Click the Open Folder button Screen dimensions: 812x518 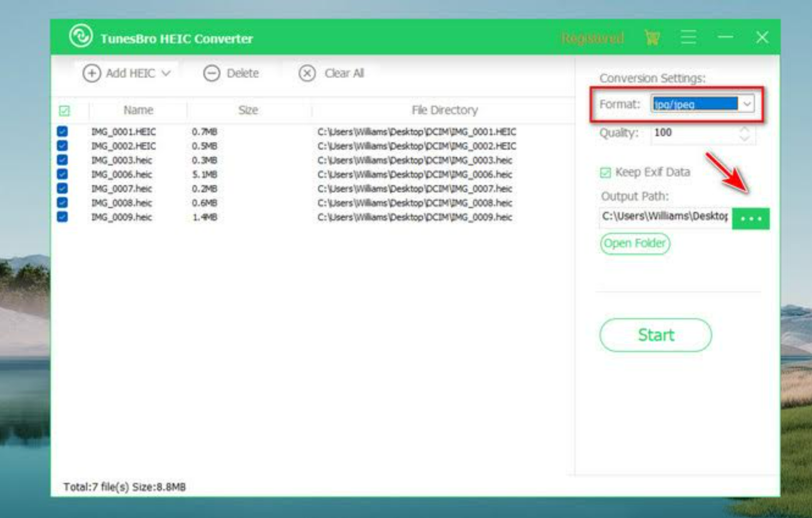coord(635,243)
